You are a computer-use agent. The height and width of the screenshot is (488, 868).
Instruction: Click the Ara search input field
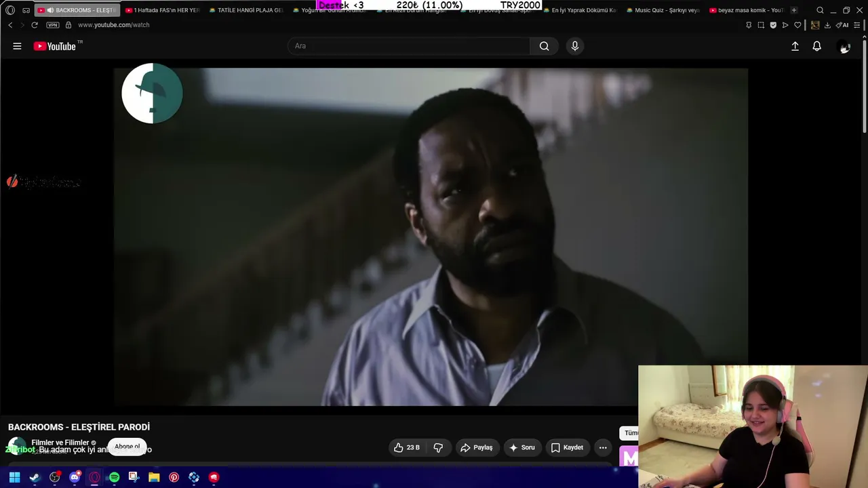tap(410, 46)
